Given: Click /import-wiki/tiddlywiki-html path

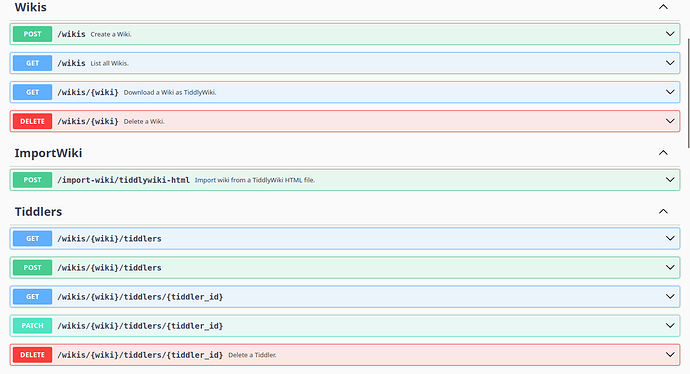Looking at the screenshot, I should click(x=124, y=180).
